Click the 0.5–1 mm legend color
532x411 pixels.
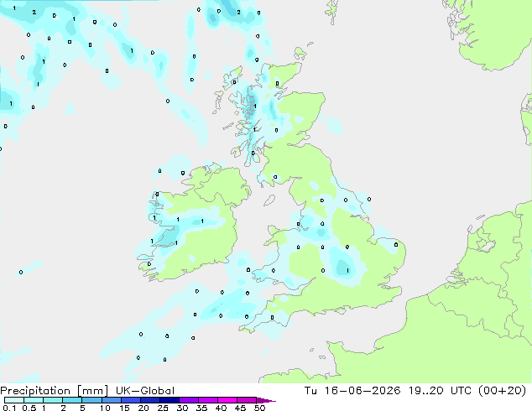click(34, 400)
